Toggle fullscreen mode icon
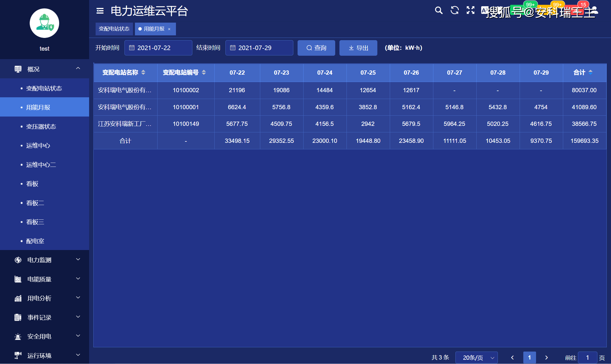This screenshot has width=611, height=364. (x=470, y=10)
